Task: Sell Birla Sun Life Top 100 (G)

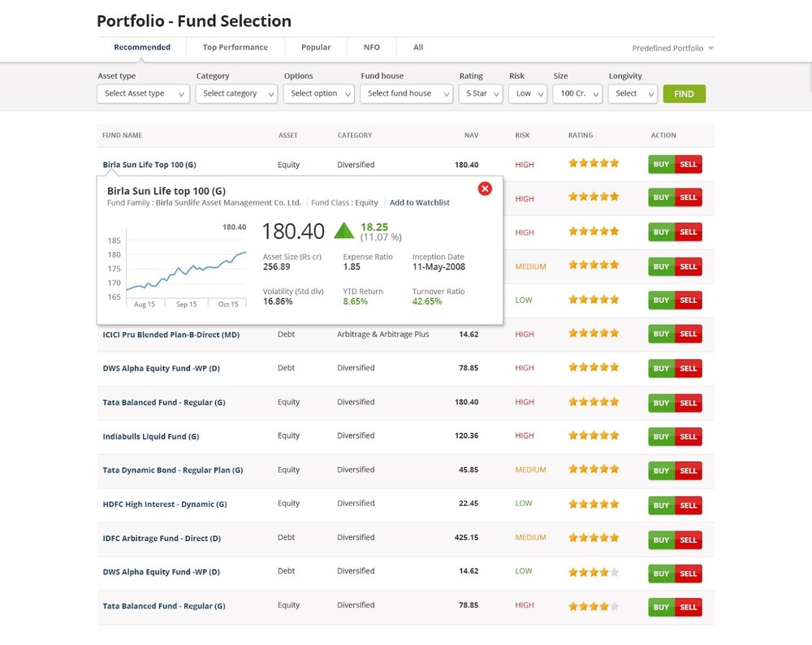Action: (689, 164)
